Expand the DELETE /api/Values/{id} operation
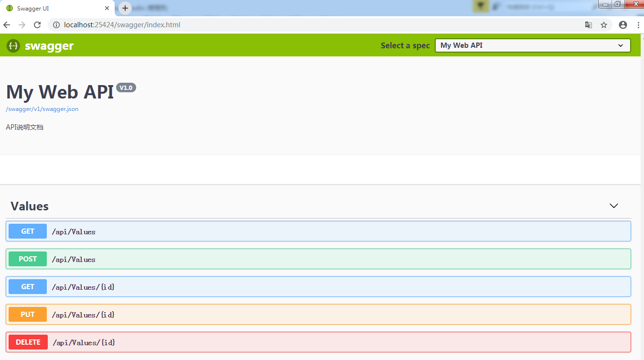This screenshot has width=644, height=360. click(x=318, y=342)
